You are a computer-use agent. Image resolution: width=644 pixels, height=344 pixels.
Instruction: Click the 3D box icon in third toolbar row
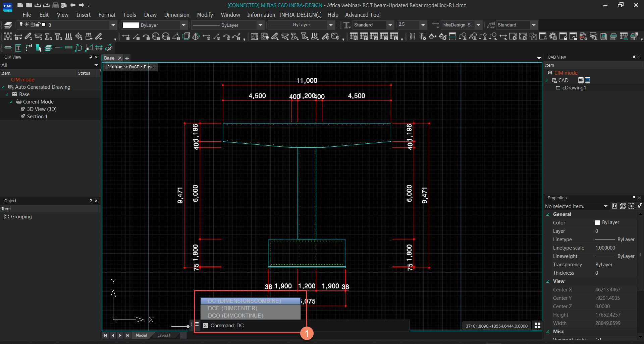point(186,37)
